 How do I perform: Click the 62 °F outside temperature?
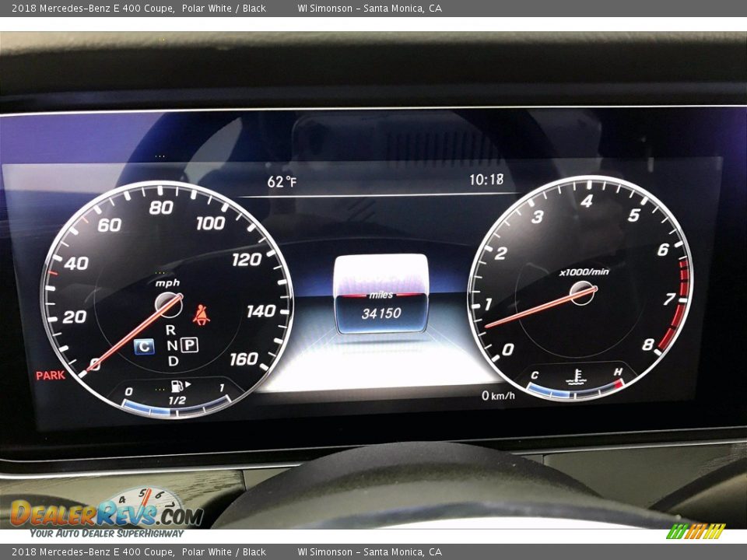[x=282, y=181]
